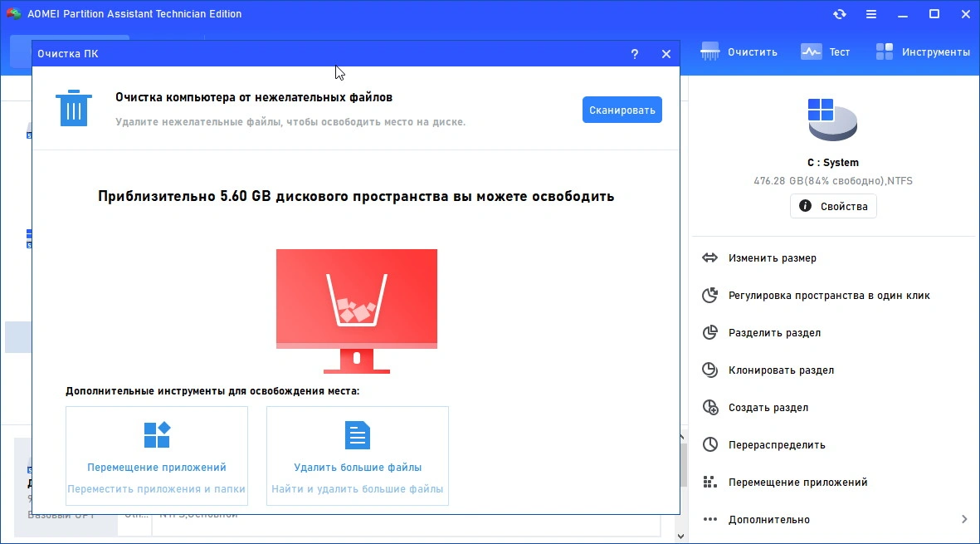The height and width of the screenshot is (544, 980).
Task: Click the 476.28 GB free space text
Action: 832,181
